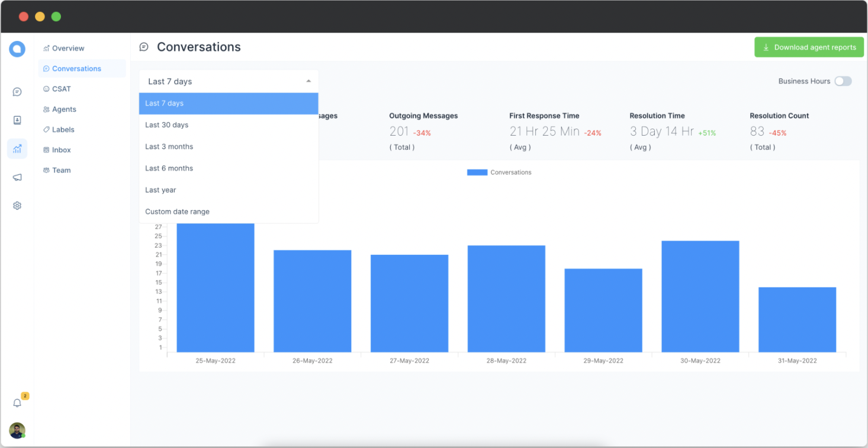Image resolution: width=868 pixels, height=448 pixels.
Task: Click the 29-May-2022 bar
Action: tap(603, 311)
